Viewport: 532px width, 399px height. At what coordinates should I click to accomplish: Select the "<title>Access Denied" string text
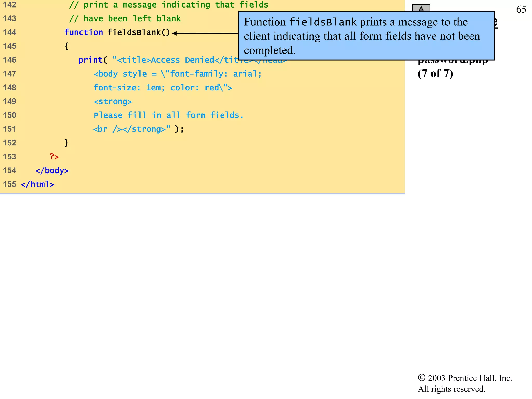click(x=165, y=60)
